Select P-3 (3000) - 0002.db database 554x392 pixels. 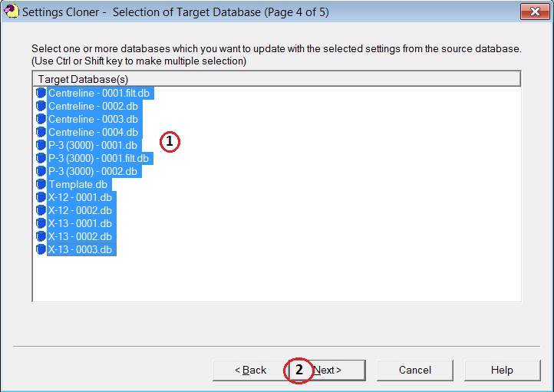pyautogui.click(x=93, y=171)
